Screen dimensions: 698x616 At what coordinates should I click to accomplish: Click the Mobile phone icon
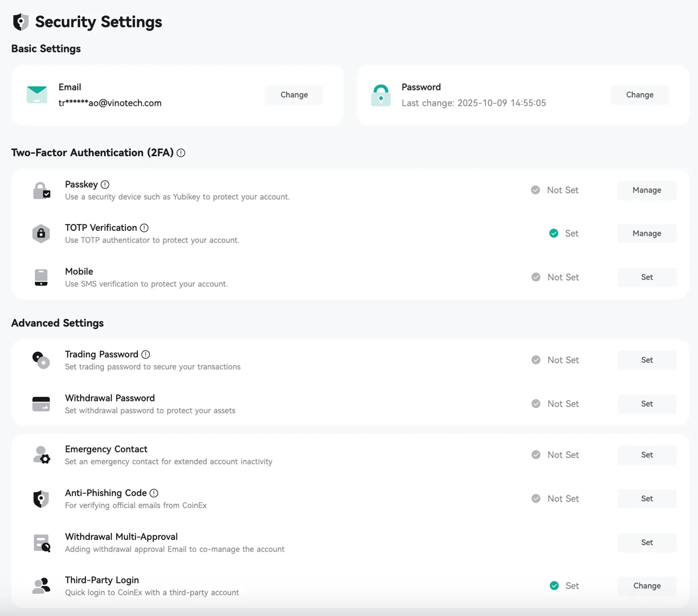(x=41, y=277)
